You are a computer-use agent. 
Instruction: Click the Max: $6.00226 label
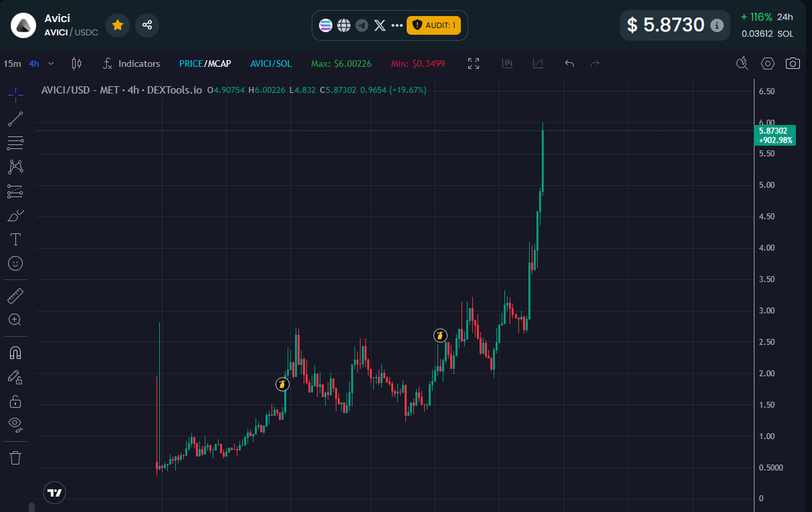click(342, 64)
